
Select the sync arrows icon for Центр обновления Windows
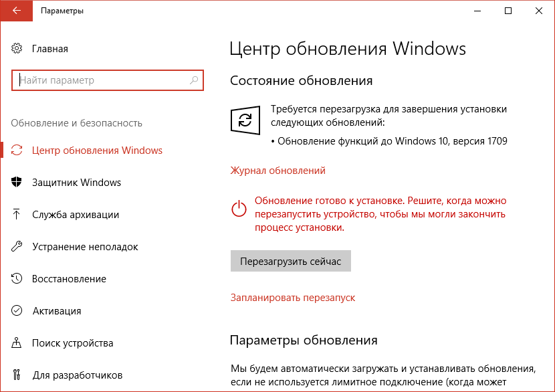point(17,150)
